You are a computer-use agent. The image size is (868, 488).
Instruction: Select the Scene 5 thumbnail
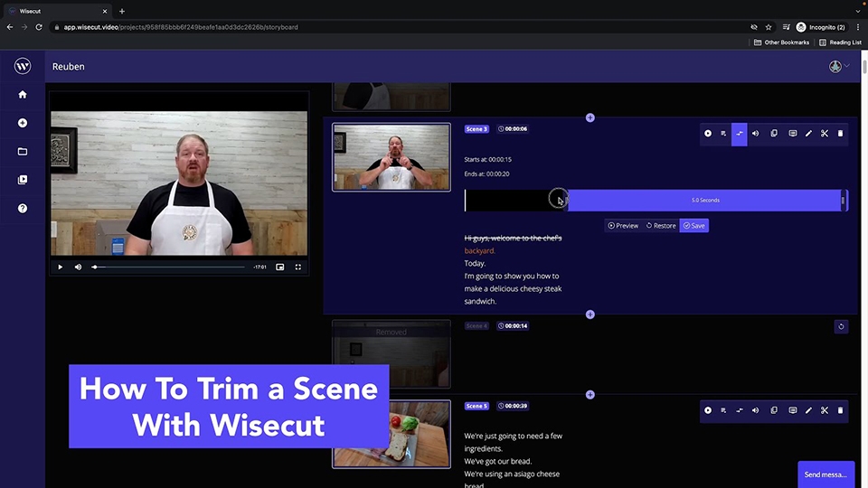coord(392,435)
